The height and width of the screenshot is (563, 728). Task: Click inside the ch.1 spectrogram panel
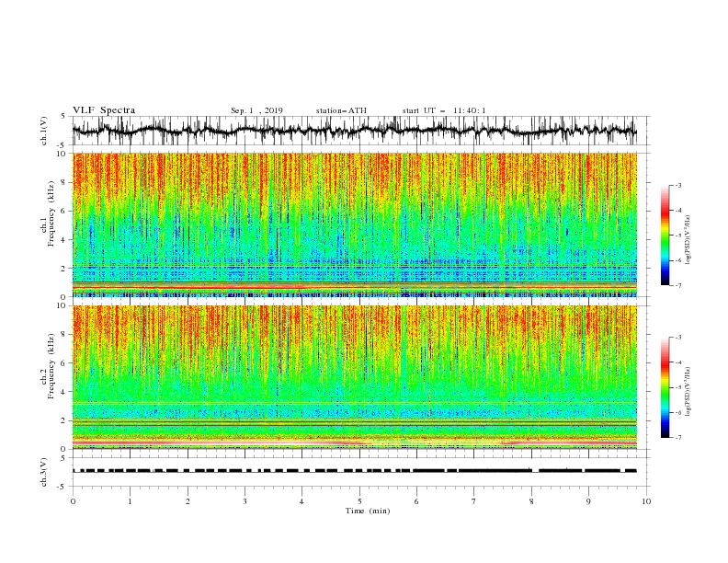click(x=354, y=224)
